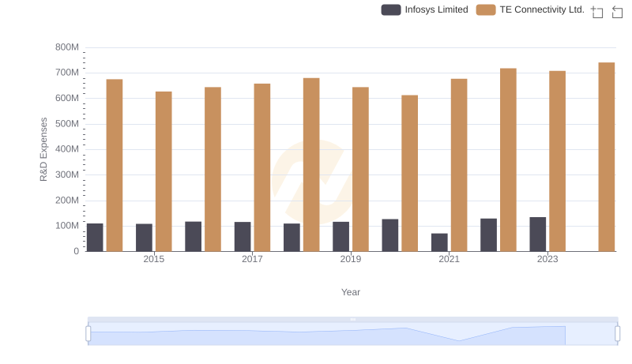Screen dimensions: 632x364
Task: Click the dip in the slider preview area
Action: (459, 340)
